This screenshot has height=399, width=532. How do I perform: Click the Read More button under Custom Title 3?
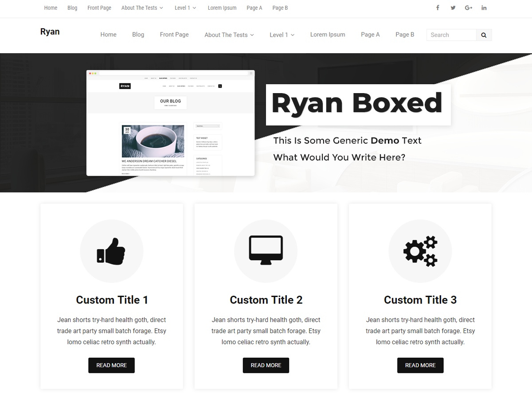(420, 365)
